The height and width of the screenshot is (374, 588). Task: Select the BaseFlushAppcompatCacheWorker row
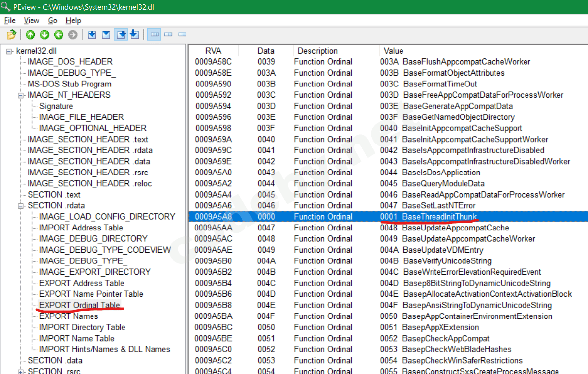(x=388, y=62)
